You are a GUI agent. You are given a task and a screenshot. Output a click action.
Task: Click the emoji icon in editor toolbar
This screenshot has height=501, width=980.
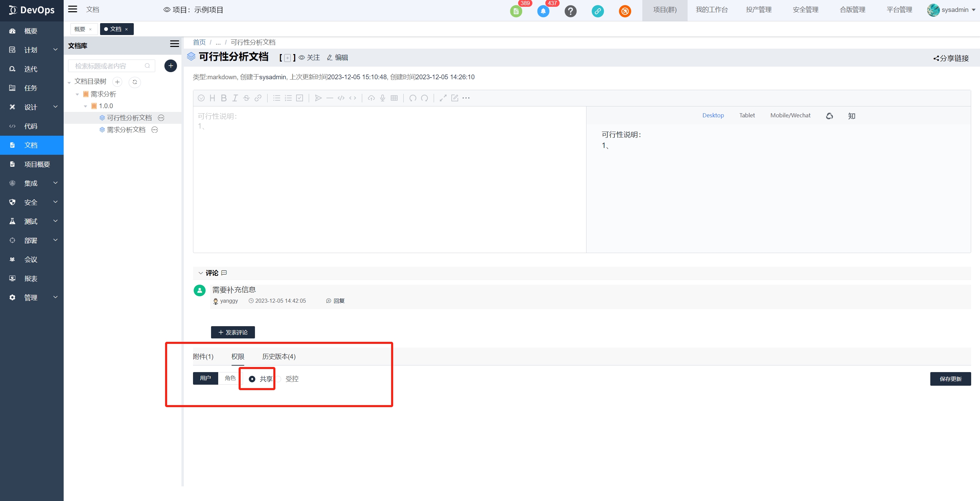point(201,98)
